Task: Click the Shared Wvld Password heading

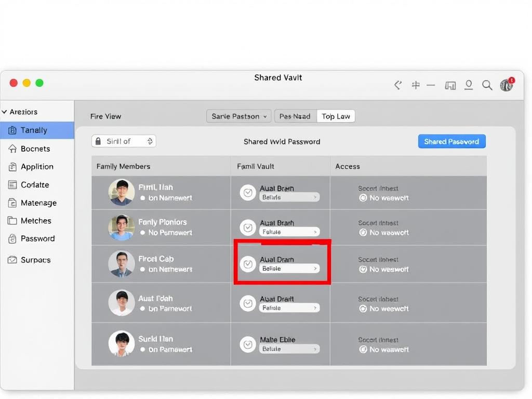Action: point(282,141)
